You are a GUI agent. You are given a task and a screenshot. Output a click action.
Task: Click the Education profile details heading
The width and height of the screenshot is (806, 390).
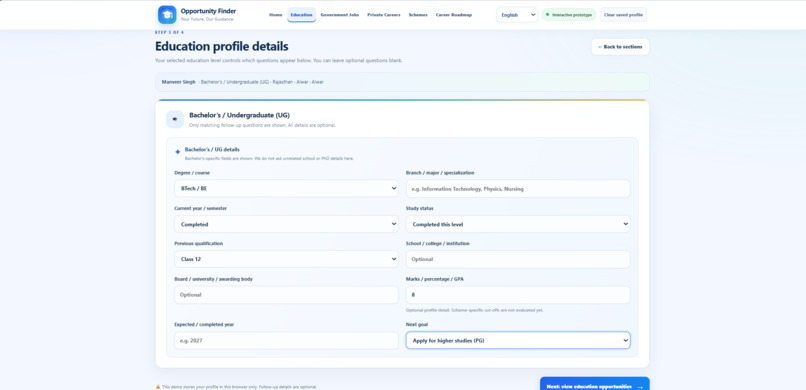pyautogui.click(x=222, y=46)
